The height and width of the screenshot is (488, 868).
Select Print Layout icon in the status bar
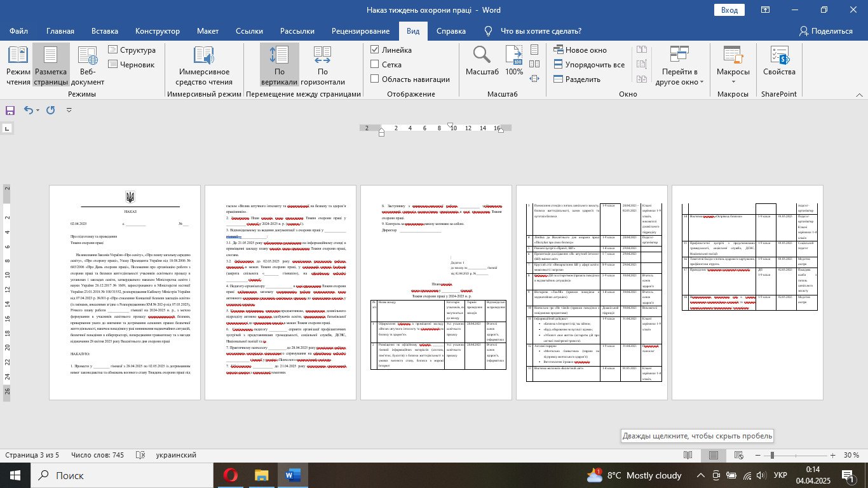[x=714, y=456]
